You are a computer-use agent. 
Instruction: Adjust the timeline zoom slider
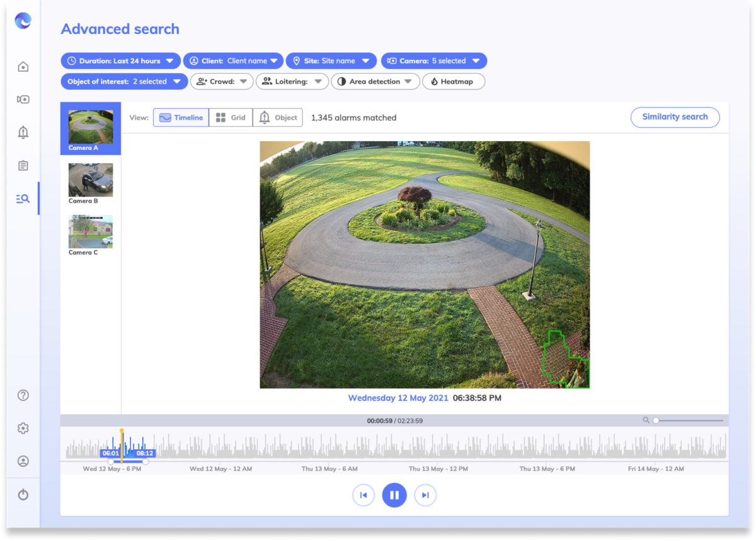click(x=656, y=420)
